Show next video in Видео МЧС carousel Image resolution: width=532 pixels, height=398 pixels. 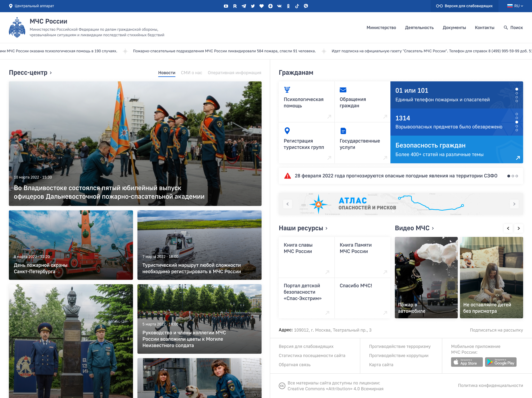[x=519, y=228]
